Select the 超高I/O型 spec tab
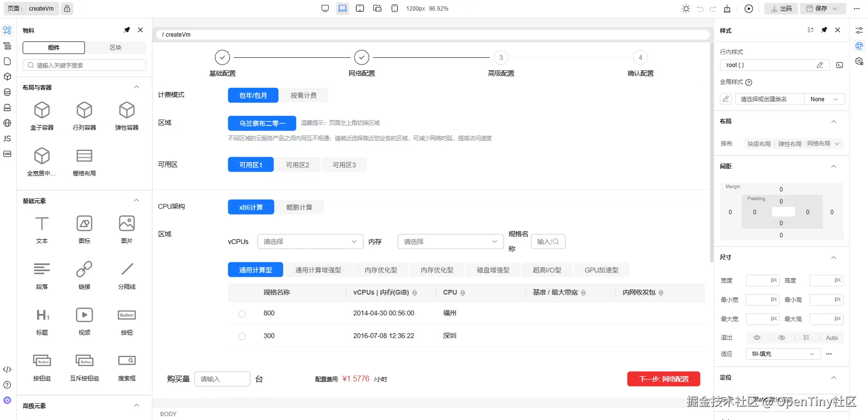868x420 pixels. click(547, 270)
